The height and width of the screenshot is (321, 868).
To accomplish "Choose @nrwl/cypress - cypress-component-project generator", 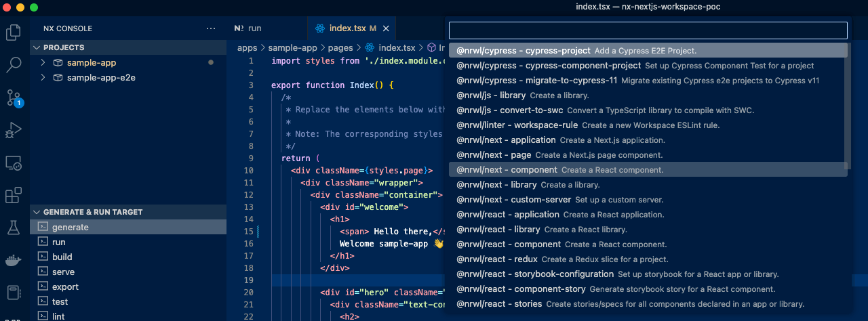I will [x=648, y=66].
